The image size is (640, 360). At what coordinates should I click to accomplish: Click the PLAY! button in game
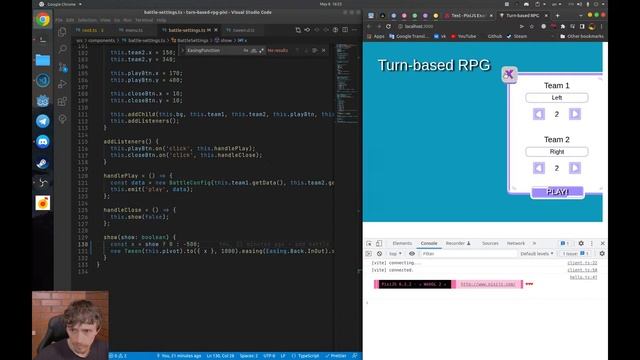coord(557,192)
